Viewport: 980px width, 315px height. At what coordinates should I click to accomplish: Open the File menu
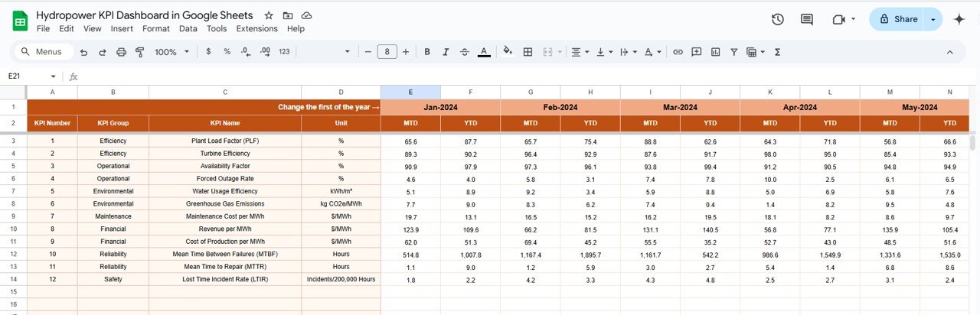tap(43, 29)
